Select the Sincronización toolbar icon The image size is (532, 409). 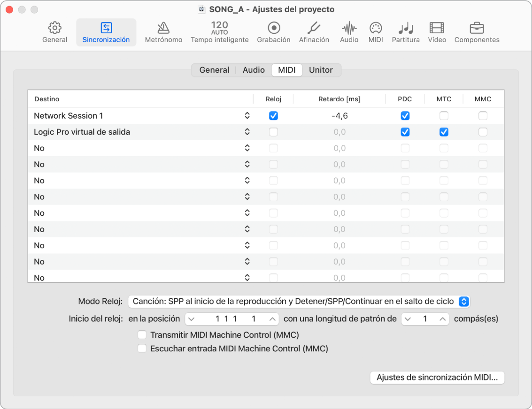point(106,32)
